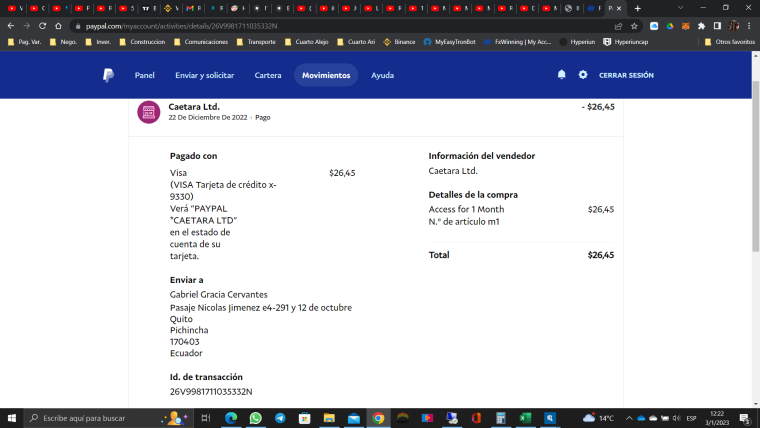Open the extensions puzzle icon

point(701,26)
